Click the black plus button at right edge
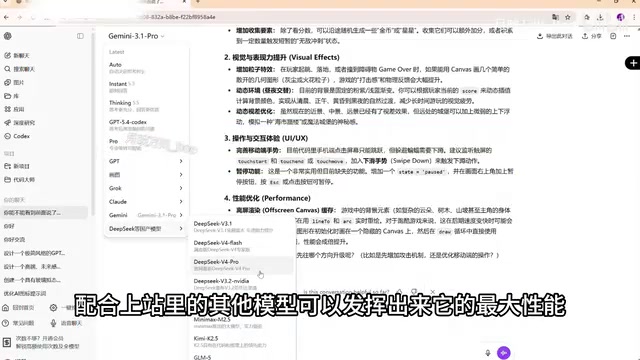The image size is (640, 360). (x=633, y=63)
